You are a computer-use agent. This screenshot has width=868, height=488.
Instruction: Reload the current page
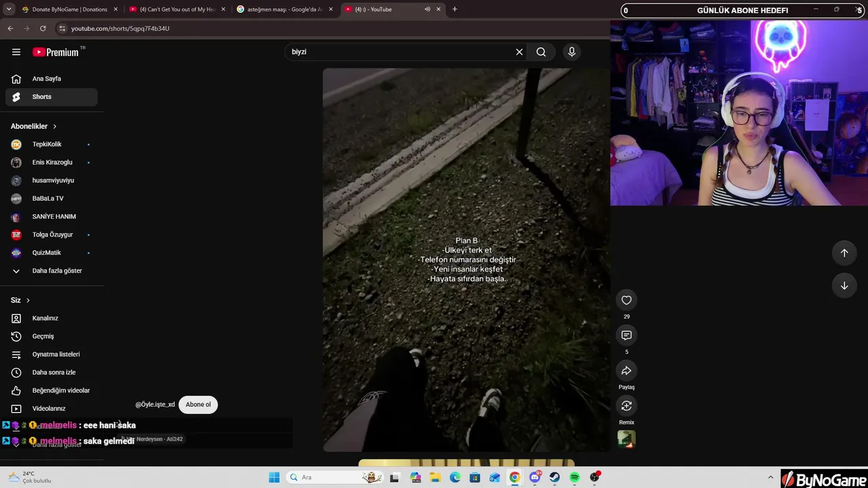[x=43, y=28]
